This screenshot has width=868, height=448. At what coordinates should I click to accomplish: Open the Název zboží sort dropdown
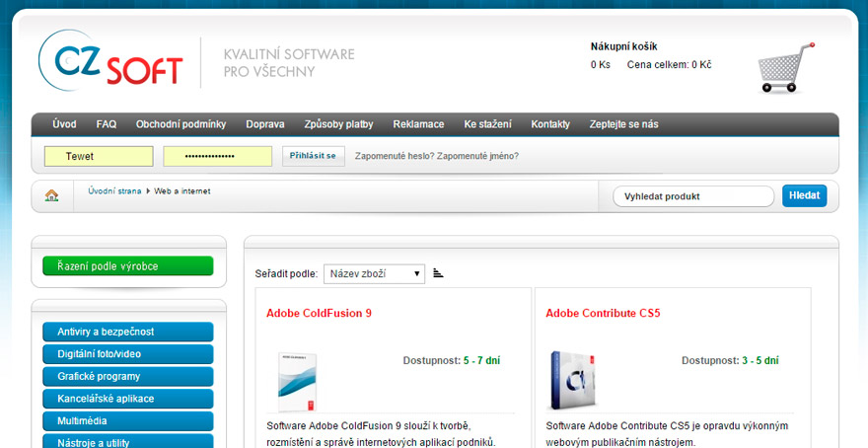(x=374, y=273)
